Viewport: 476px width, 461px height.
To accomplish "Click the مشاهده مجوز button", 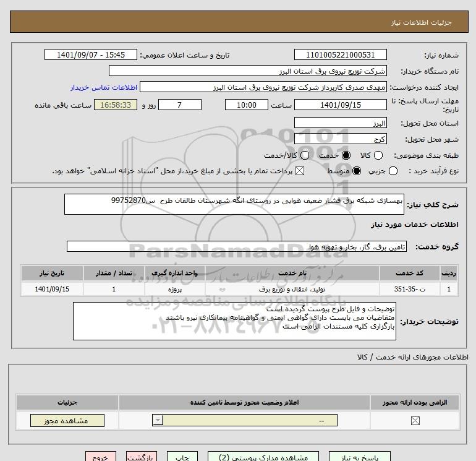I will pos(67,421).
